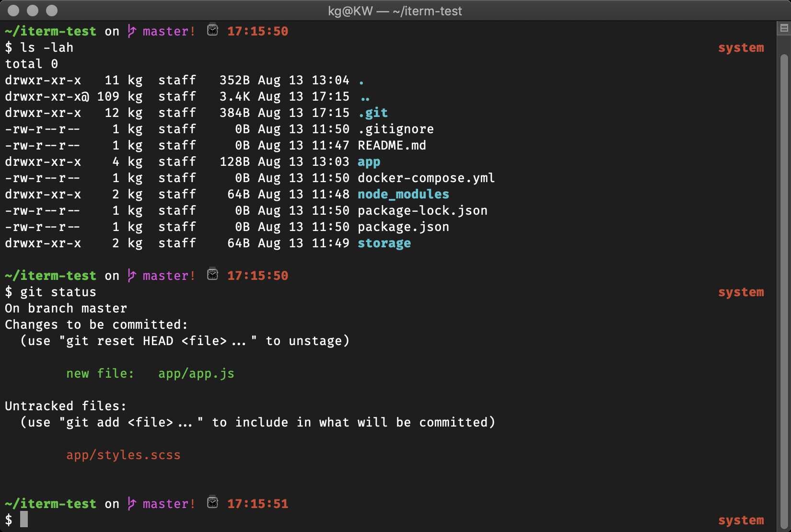Click the split-pane icon at the top-right corner
The width and height of the screenshot is (791, 532).
click(x=783, y=29)
